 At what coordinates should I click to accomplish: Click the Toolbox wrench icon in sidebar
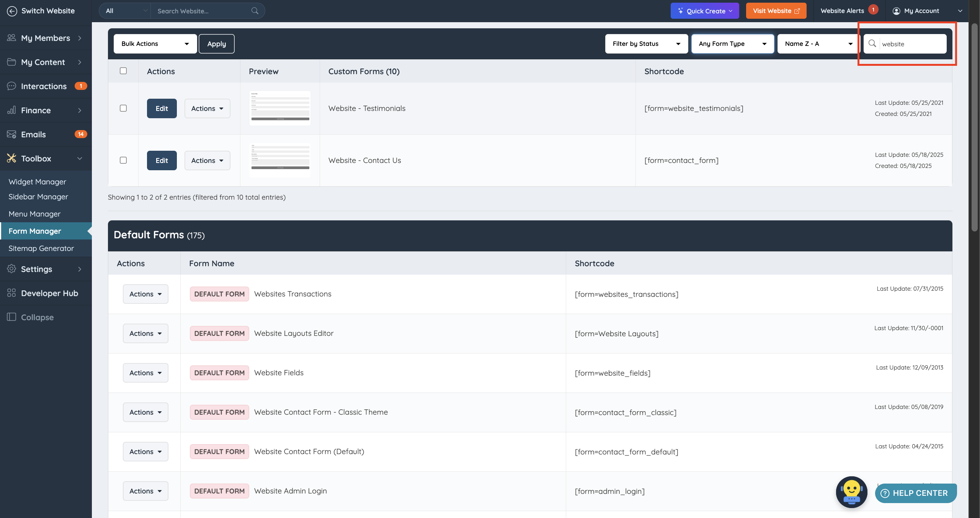[11, 158]
